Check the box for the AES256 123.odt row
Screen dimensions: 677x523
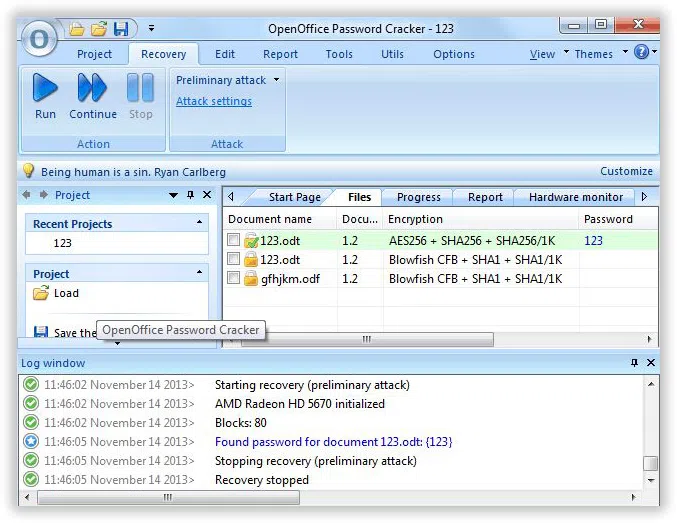(233, 240)
